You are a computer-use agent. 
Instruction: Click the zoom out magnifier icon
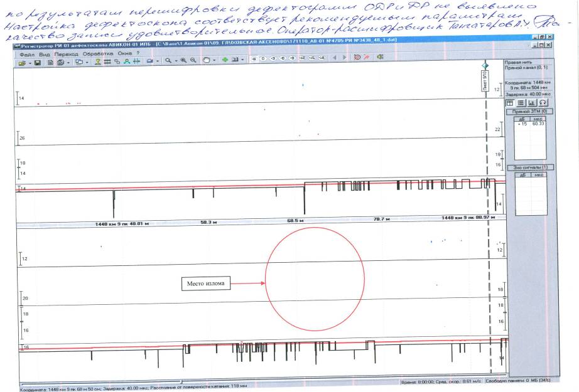coord(192,63)
